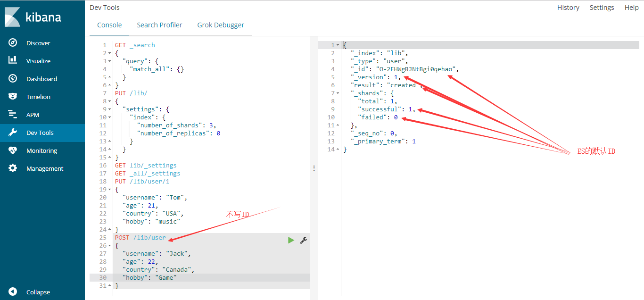Viewport: 644px width, 300px height.
Task: Open Visualize bar chart icon
Action: tap(13, 61)
